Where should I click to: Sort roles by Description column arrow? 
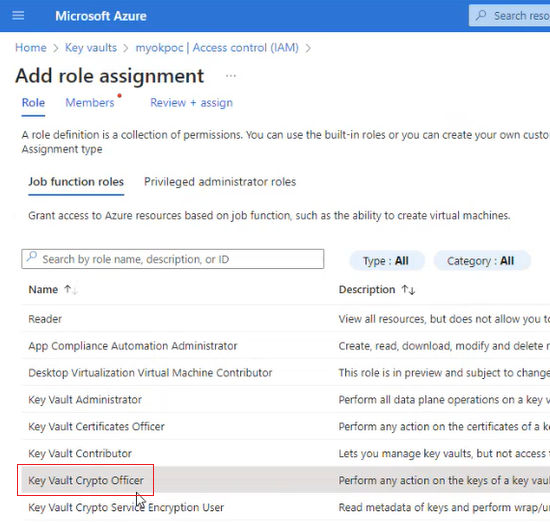(x=409, y=289)
